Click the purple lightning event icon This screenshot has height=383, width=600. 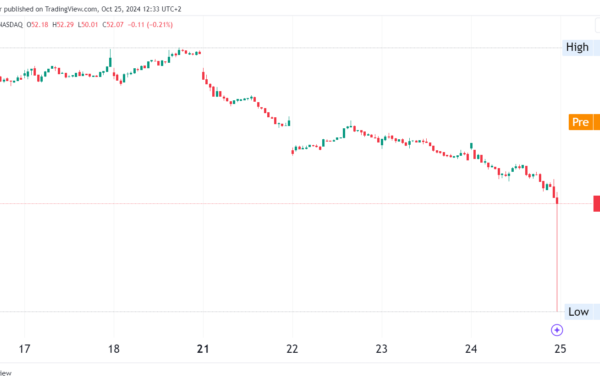pyautogui.click(x=557, y=330)
